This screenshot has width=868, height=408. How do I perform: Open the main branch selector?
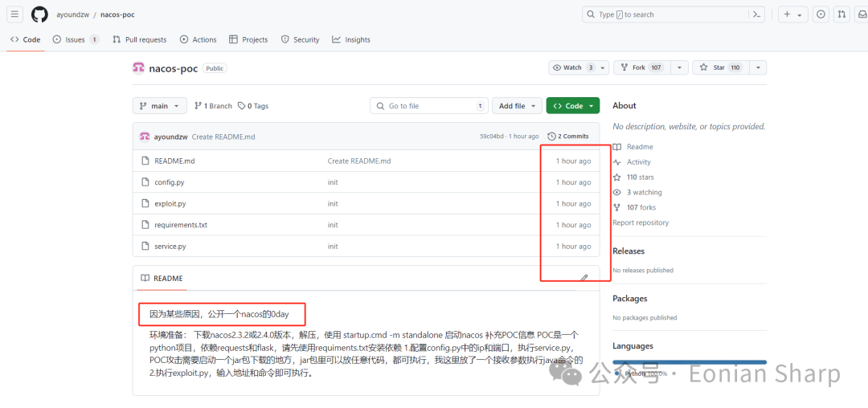[x=159, y=105]
